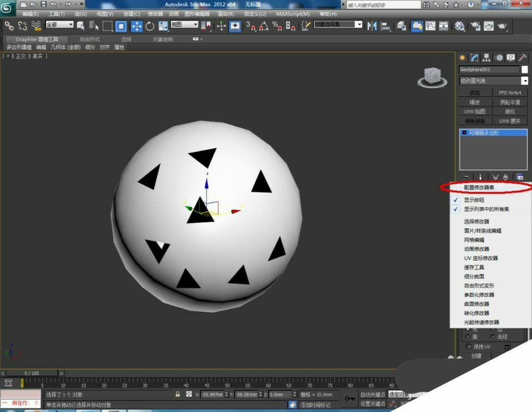Open the Mirror tool in toolbar
Image resolution: width=532 pixels, height=412 pixels.
pyautogui.click(x=372, y=26)
